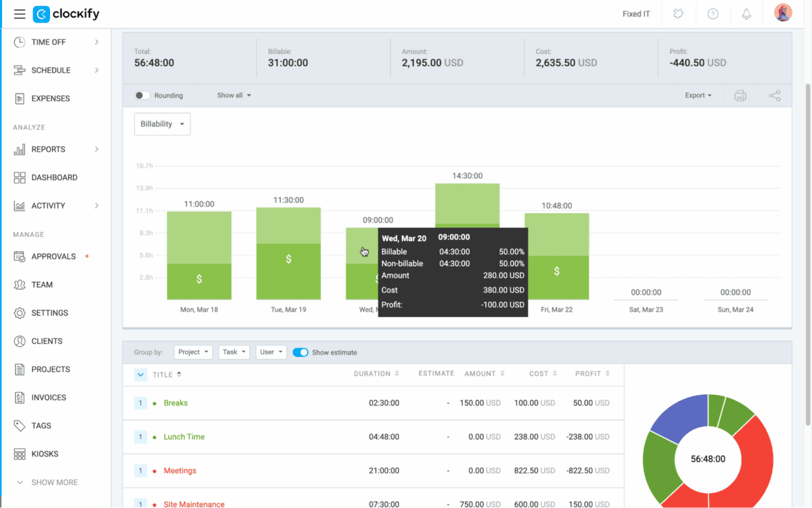Sort the table by Profit
This screenshot has width=812, height=508.
592,374
